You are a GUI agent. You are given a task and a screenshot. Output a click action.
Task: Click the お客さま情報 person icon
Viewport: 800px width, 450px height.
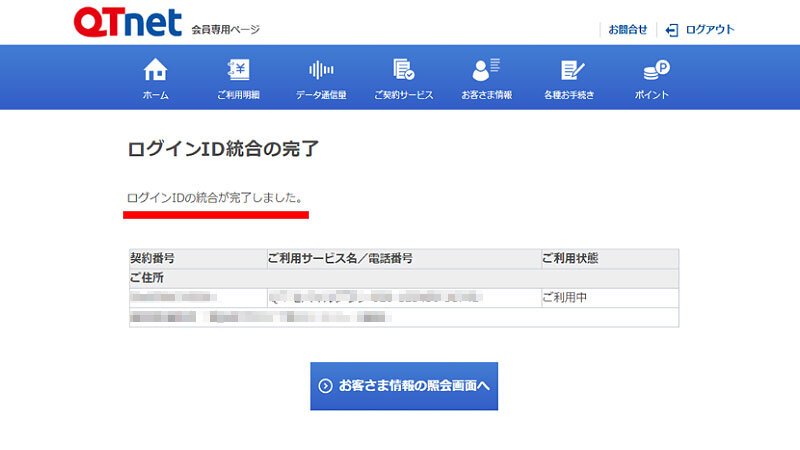pyautogui.click(x=486, y=71)
